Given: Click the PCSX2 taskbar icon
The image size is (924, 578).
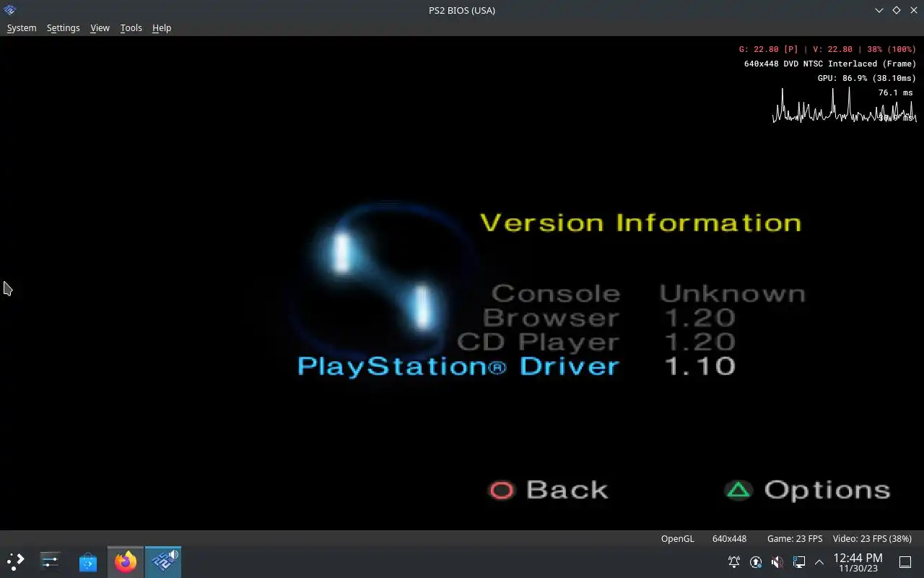Looking at the screenshot, I should 163,561.
